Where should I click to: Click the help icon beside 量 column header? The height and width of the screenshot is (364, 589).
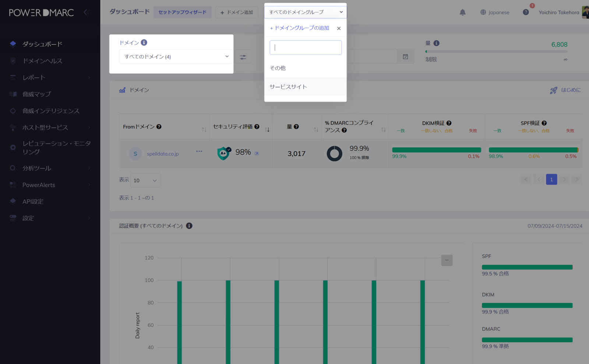coord(296,127)
